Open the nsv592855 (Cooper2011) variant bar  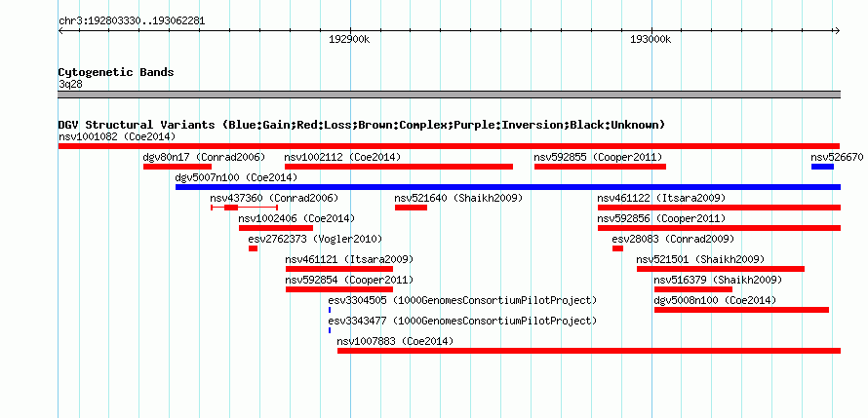600,167
